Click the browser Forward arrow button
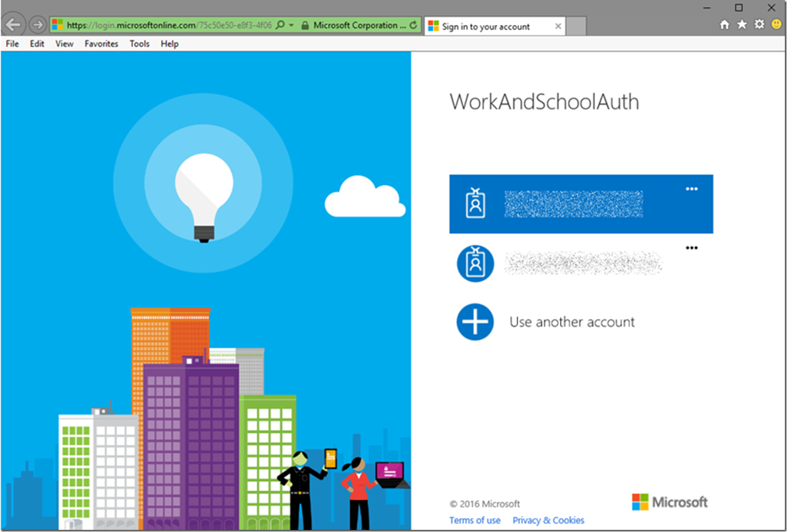 (37, 25)
